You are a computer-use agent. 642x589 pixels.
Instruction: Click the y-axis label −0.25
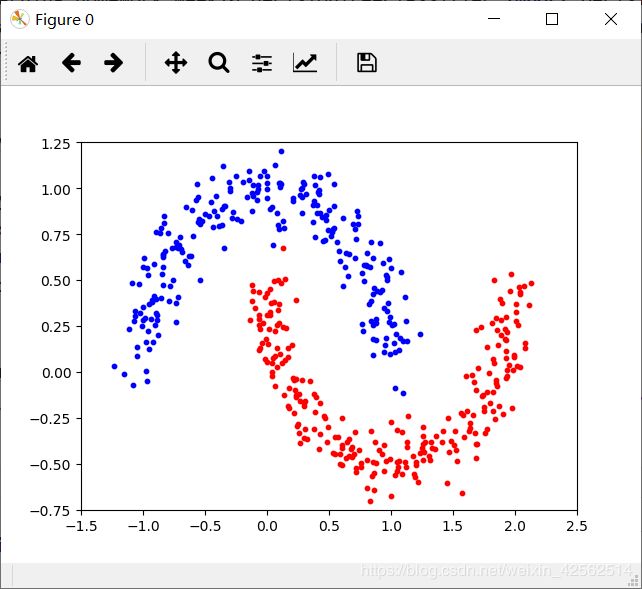coord(50,419)
